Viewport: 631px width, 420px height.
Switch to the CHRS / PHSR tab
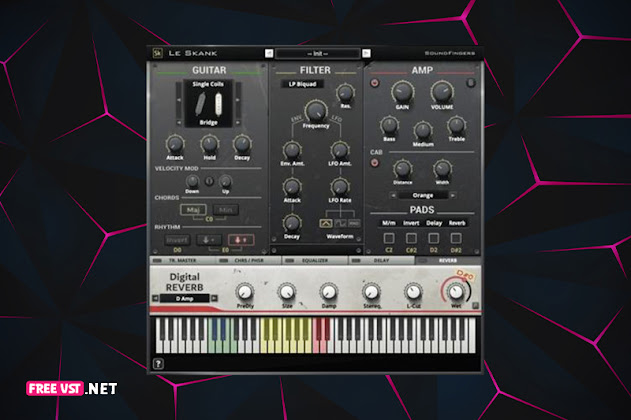(249, 261)
